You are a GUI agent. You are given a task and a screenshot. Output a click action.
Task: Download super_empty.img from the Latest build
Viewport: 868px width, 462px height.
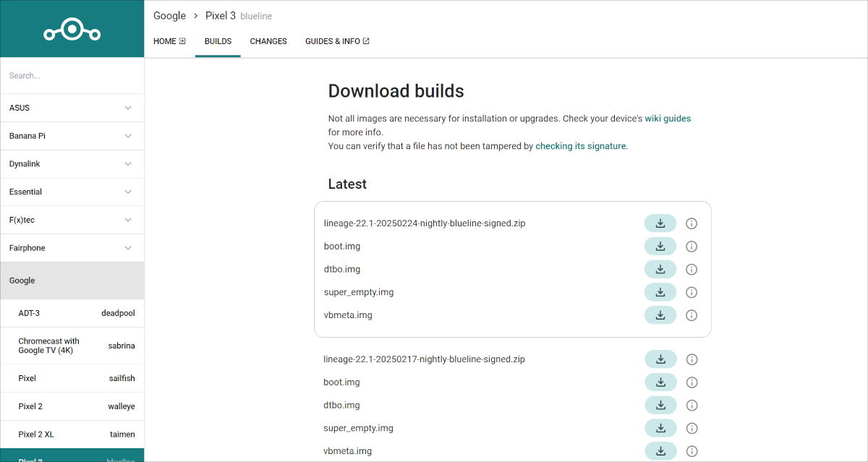[660, 292]
